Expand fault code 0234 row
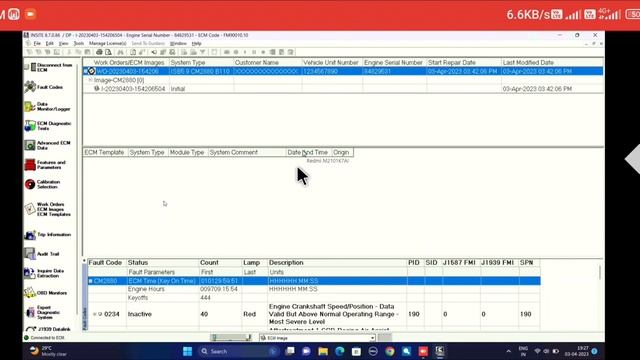 point(95,314)
